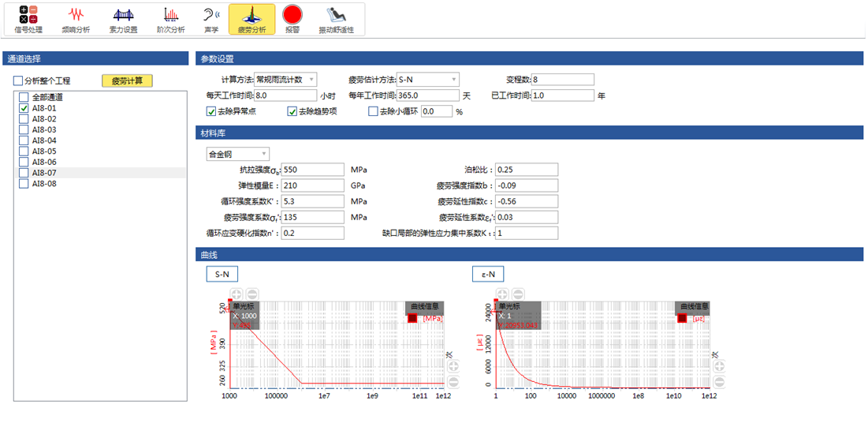Click the 去除小循环 percent input field
Image resolution: width=868 pixels, height=423 pixels.
pos(437,111)
